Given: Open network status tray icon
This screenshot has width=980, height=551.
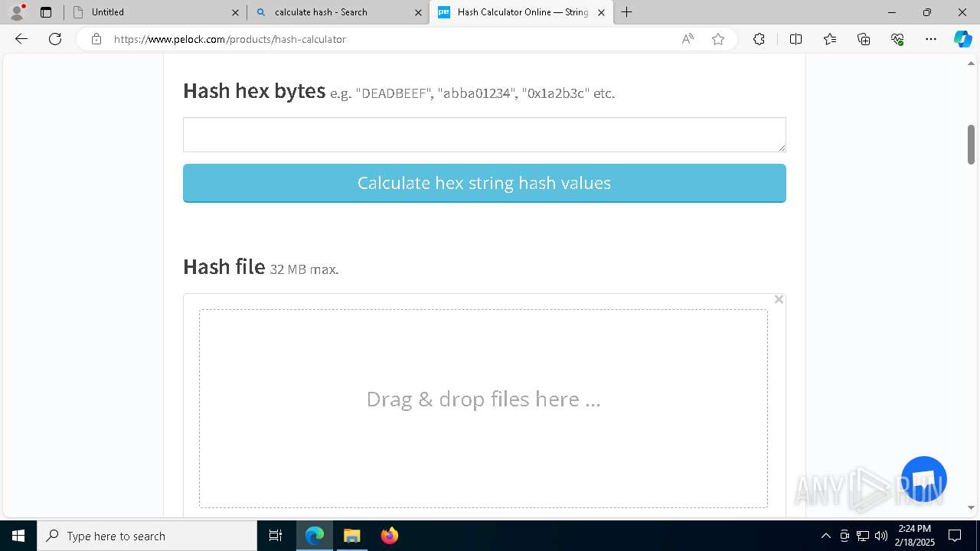Looking at the screenshot, I should click(863, 536).
